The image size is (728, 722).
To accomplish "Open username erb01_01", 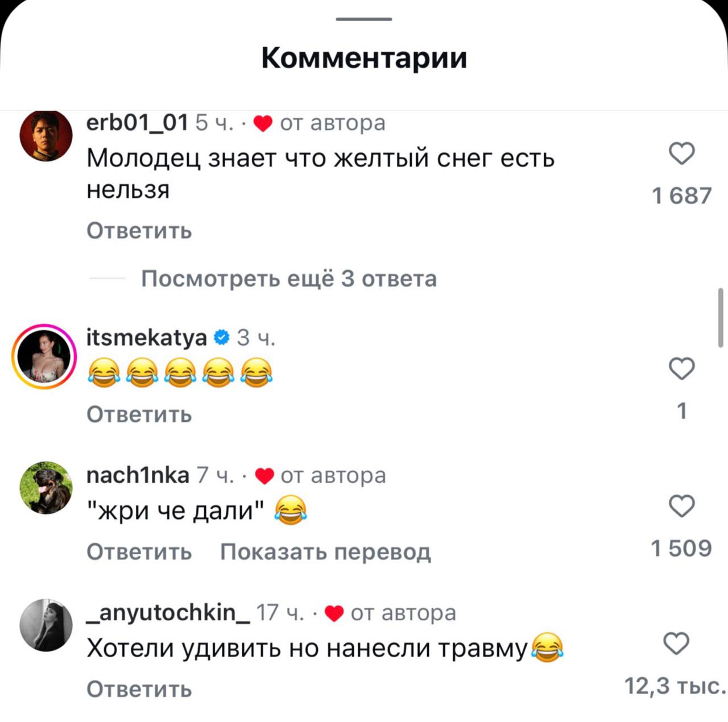I will coord(137,123).
